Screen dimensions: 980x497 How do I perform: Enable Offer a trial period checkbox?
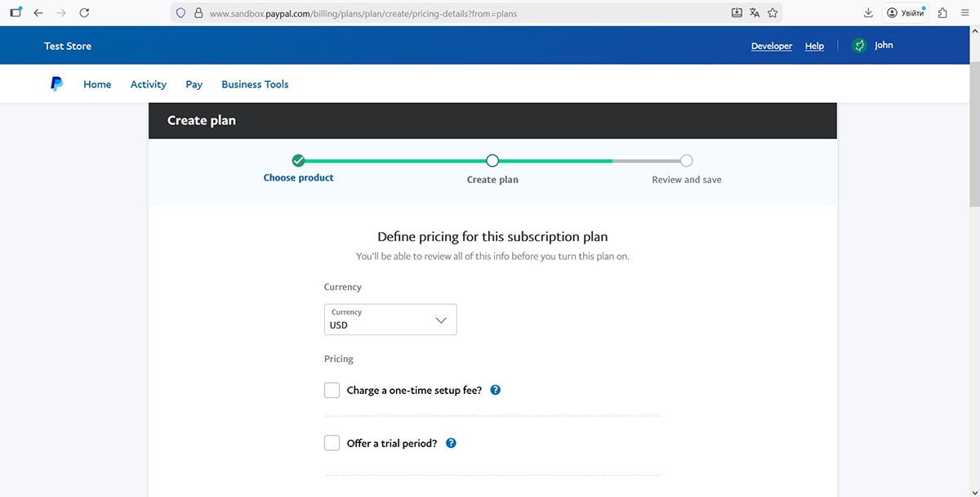click(332, 443)
